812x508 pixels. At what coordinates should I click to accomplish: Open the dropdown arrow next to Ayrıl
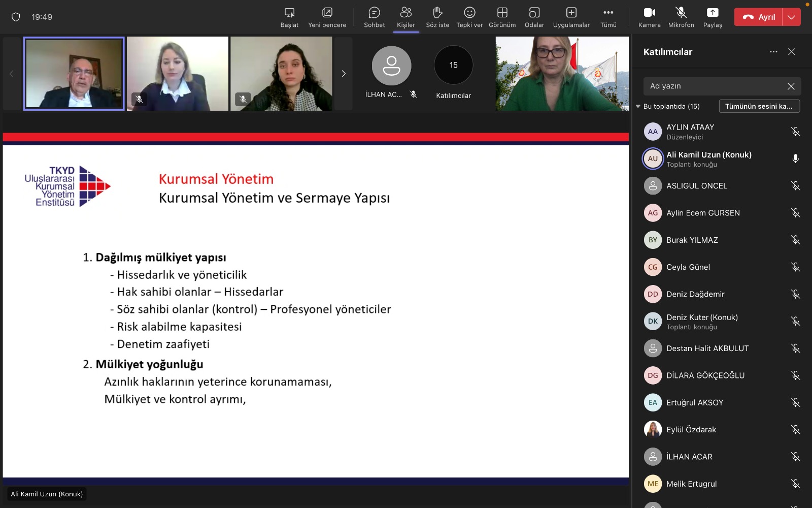[x=792, y=17]
